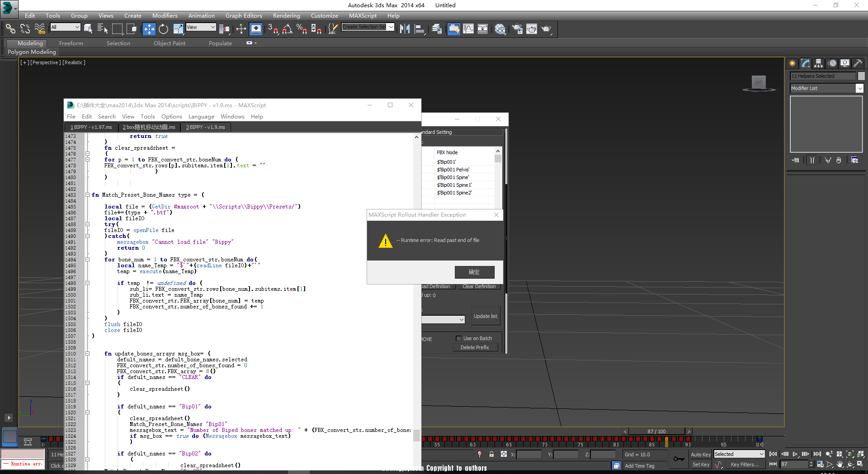Toggle the selection lock key icon
This screenshot has height=474, width=868.
(491, 454)
